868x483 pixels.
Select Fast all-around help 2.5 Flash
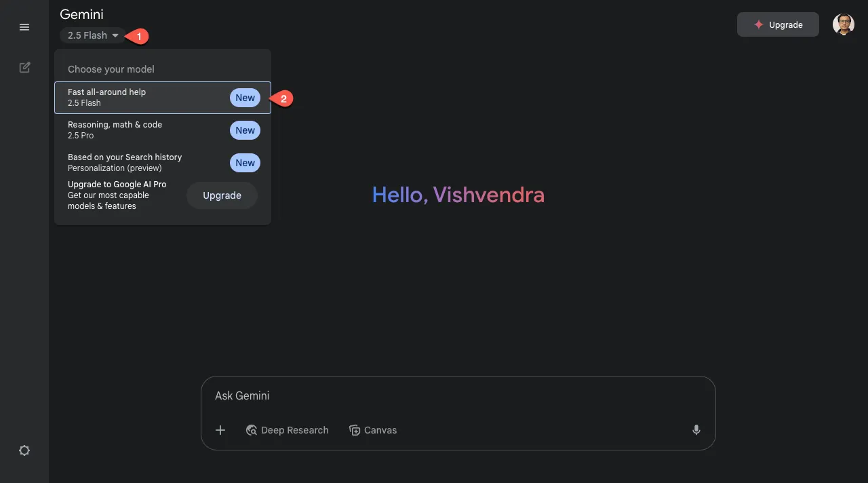pyautogui.click(x=163, y=98)
